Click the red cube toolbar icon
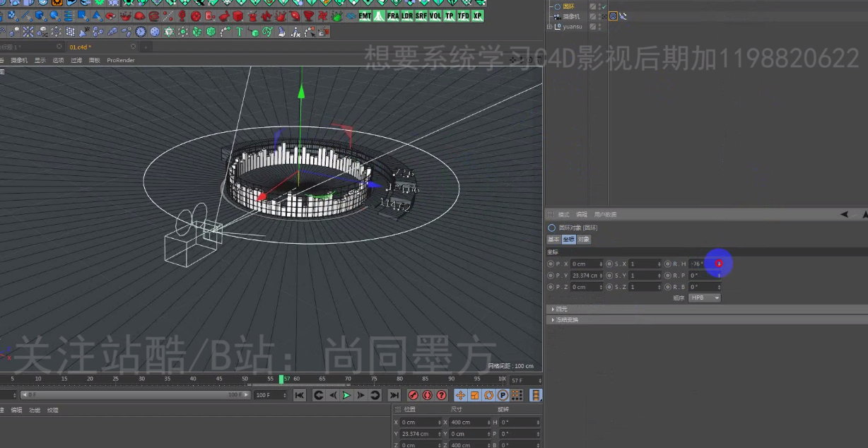The width and height of the screenshot is (868, 448). point(238,16)
